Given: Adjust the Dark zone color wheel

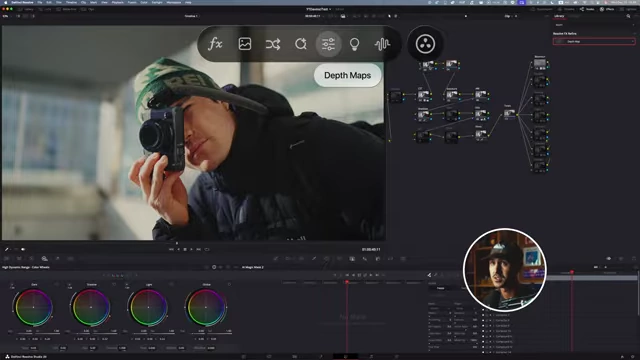Looking at the screenshot, I should (34, 307).
